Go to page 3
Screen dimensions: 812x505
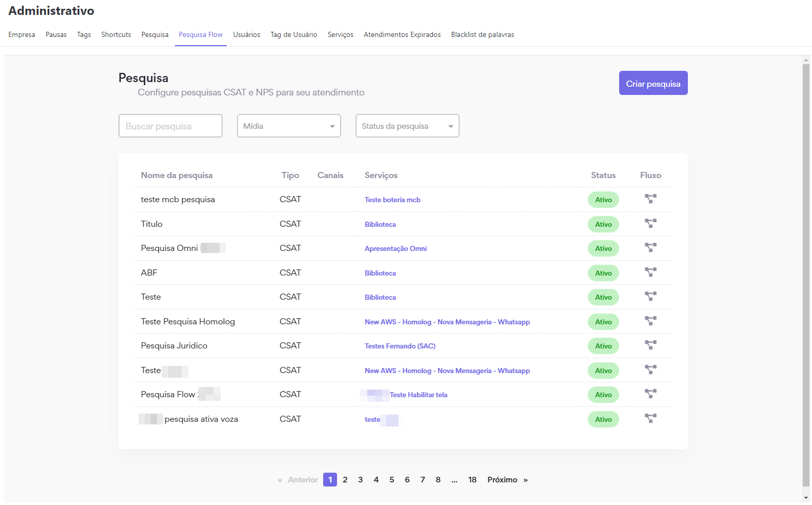pyautogui.click(x=361, y=479)
